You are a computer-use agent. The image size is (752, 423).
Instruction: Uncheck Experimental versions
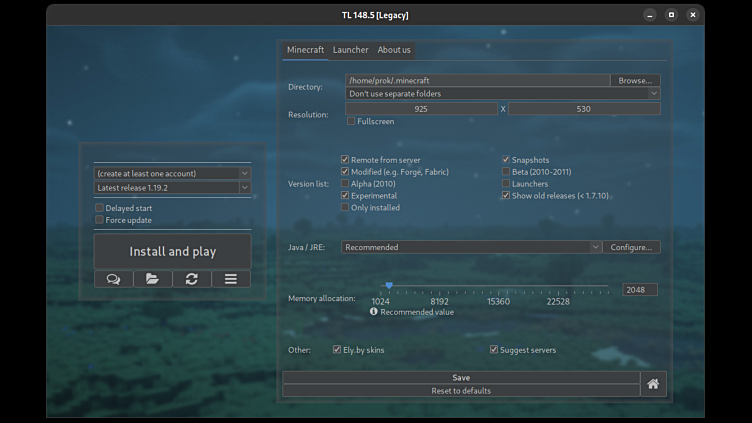[345, 196]
